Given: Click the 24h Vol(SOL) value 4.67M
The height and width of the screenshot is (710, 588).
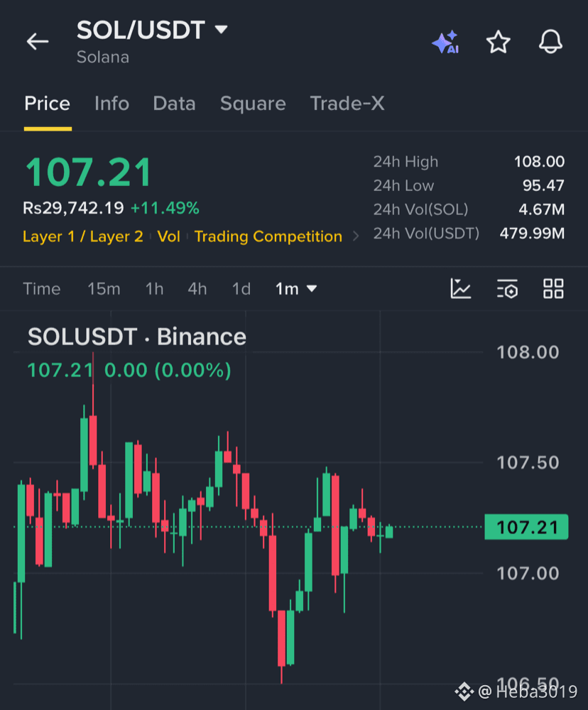Looking at the screenshot, I should click(542, 209).
